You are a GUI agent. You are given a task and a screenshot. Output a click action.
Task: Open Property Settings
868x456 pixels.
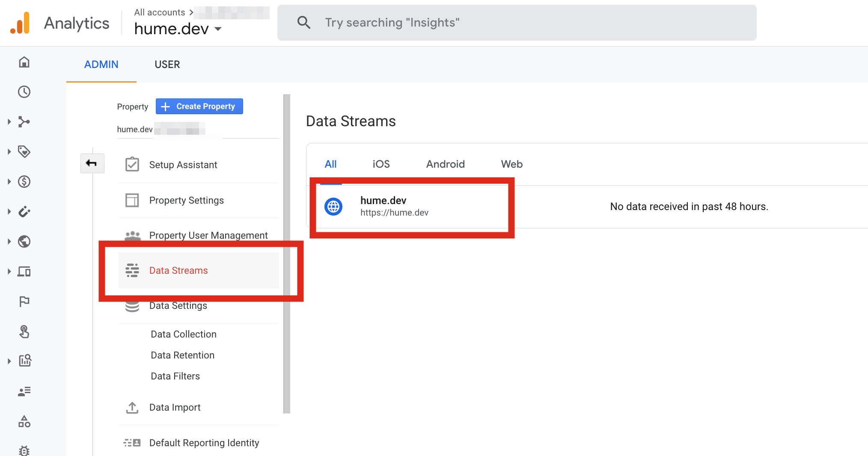[x=186, y=201]
